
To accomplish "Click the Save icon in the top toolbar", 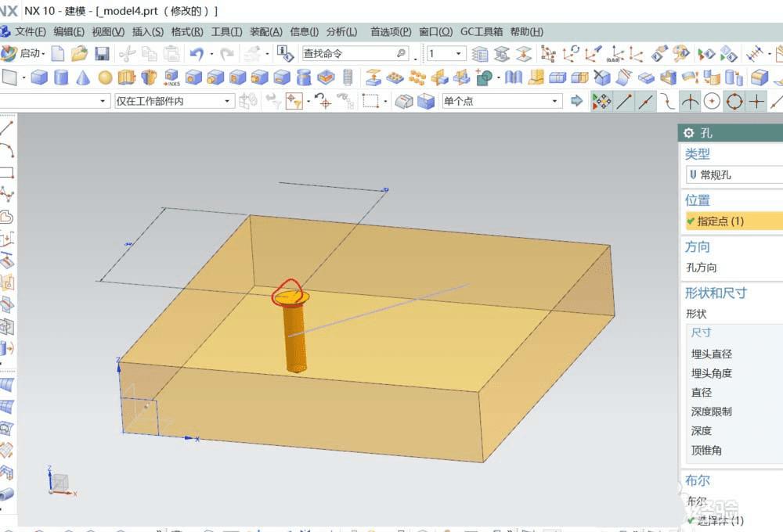I will point(103,54).
